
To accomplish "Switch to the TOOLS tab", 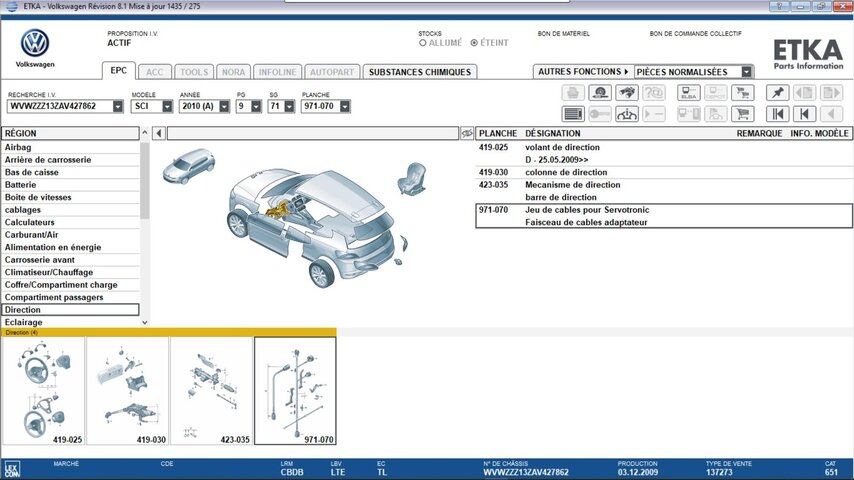I will 194,72.
